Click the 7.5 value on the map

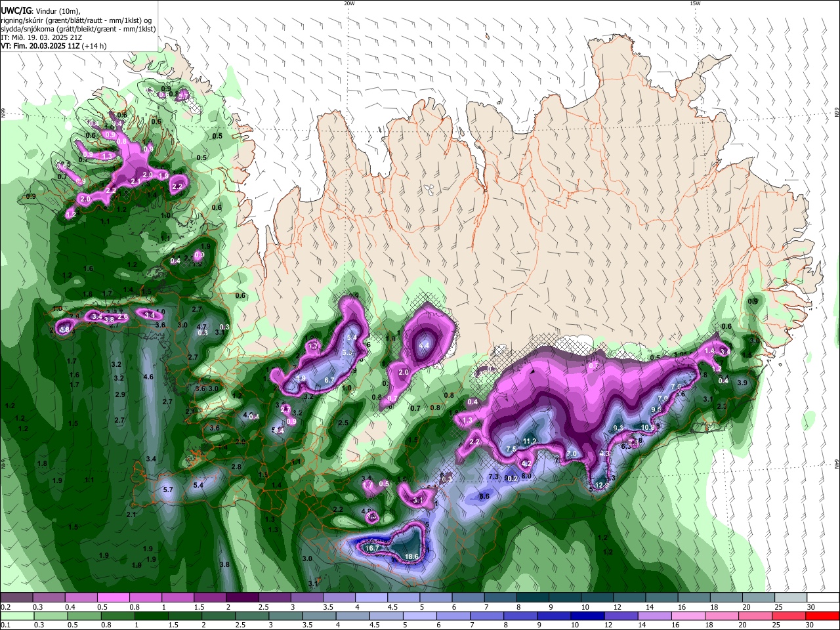pyautogui.click(x=512, y=448)
